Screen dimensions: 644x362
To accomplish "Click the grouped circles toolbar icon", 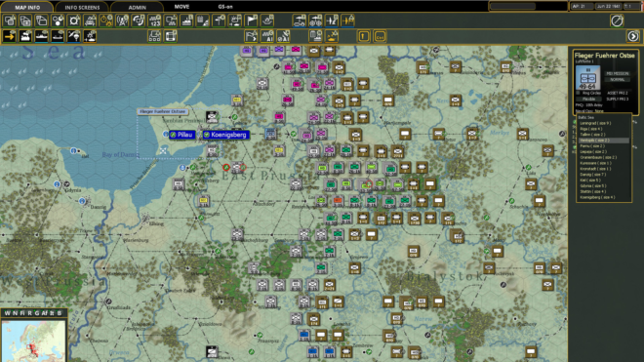I will coord(58,20).
